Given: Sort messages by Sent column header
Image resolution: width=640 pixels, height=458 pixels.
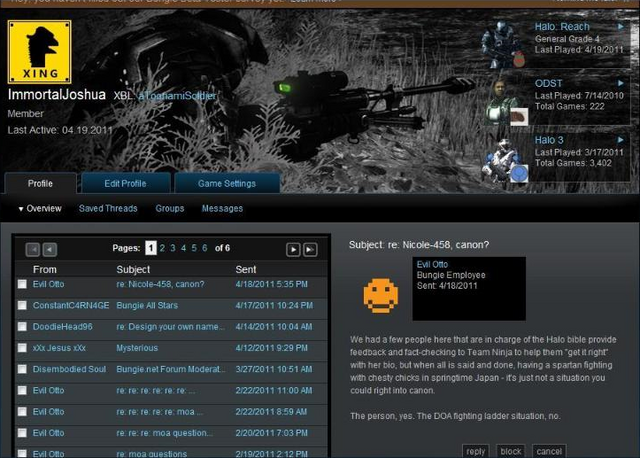Looking at the screenshot, I should pyautogui.click(x=246, y=269).
